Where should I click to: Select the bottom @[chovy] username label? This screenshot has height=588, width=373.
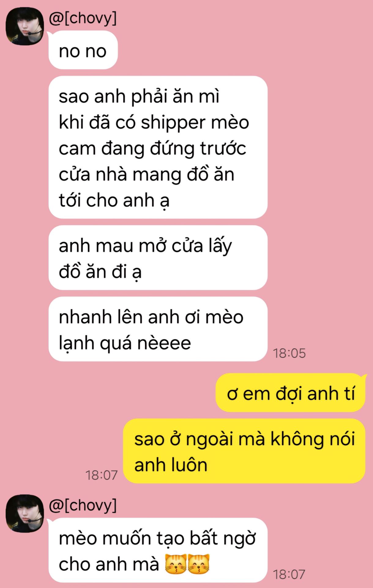pyautogui.click(x=83, y=505)
